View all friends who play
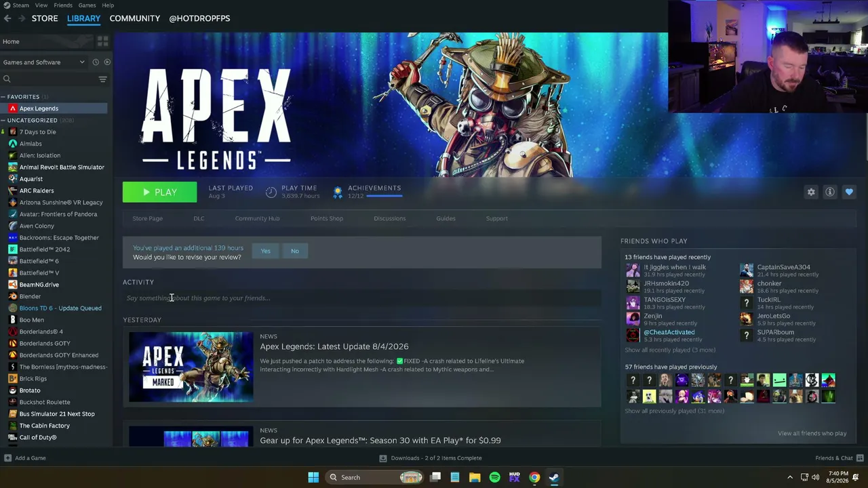This screenshot has height=488, width=868. (x=812, y=434)
